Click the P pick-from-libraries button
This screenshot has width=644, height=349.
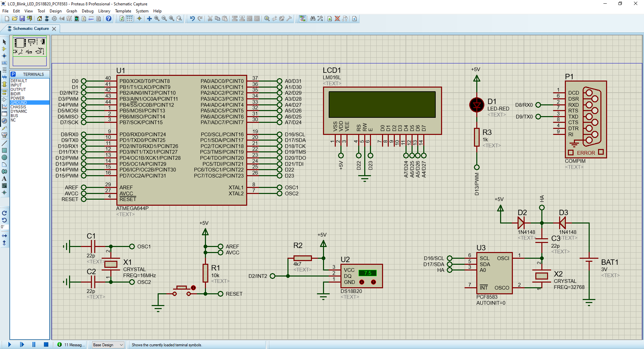(x=13, y=74)
